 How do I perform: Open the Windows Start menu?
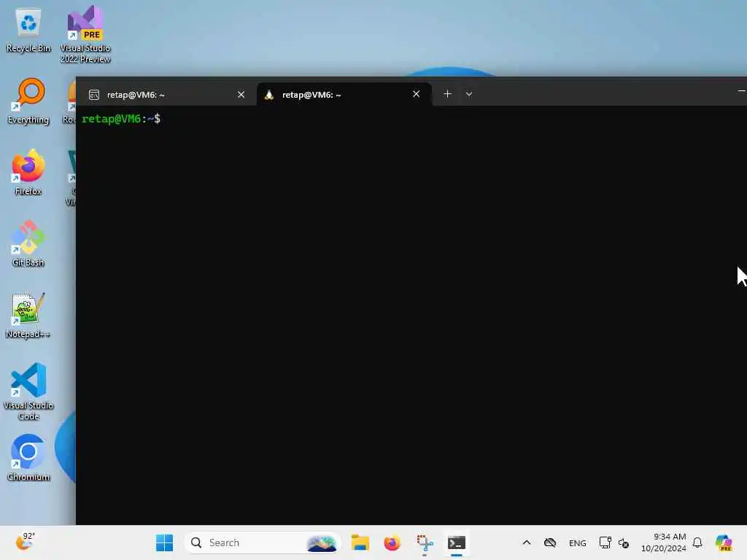click(x=164, y=542)
